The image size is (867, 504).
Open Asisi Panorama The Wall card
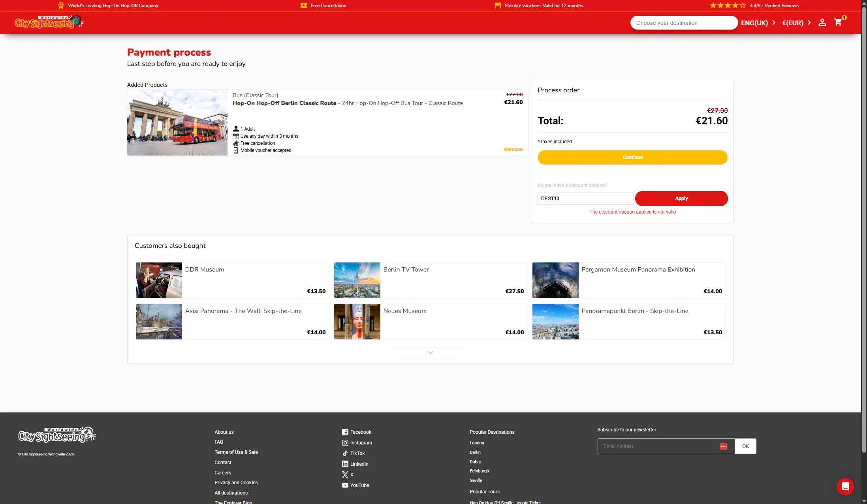coord(232,322)
